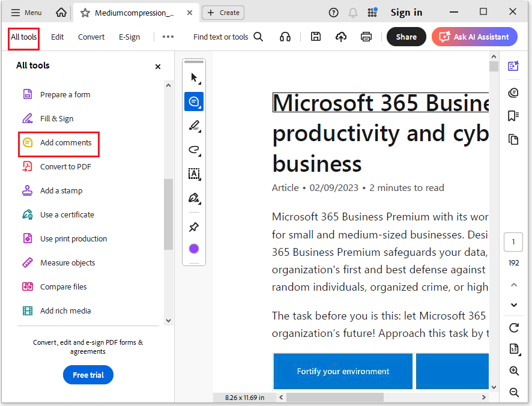
Task: Select the selection arrow tool
Action: 193,77
